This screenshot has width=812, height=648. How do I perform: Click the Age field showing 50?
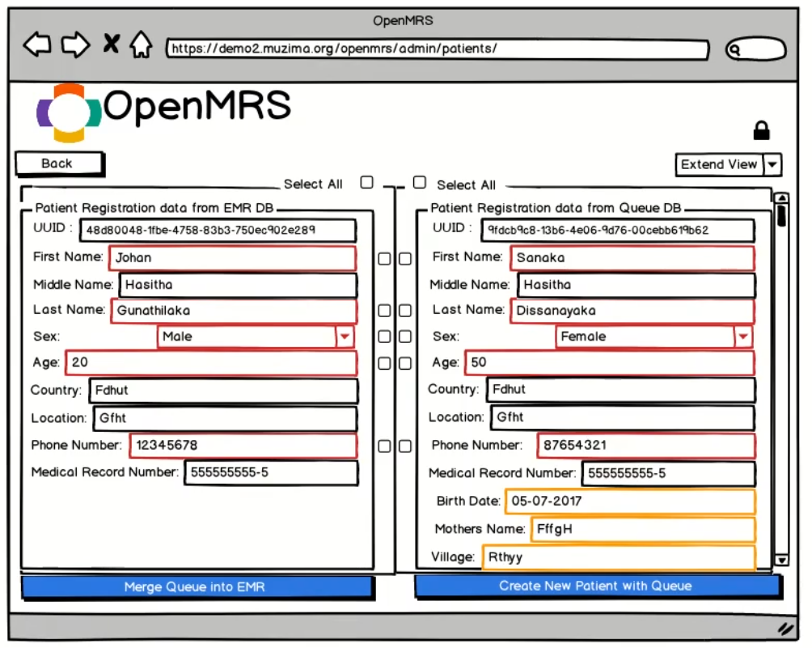tap(610, 363)
